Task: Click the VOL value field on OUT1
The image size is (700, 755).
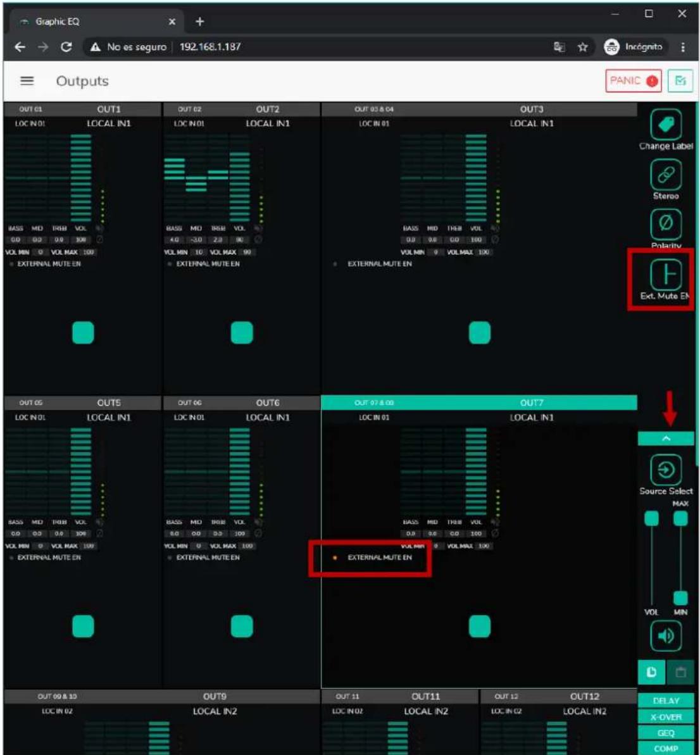Action: coord(80,239)
